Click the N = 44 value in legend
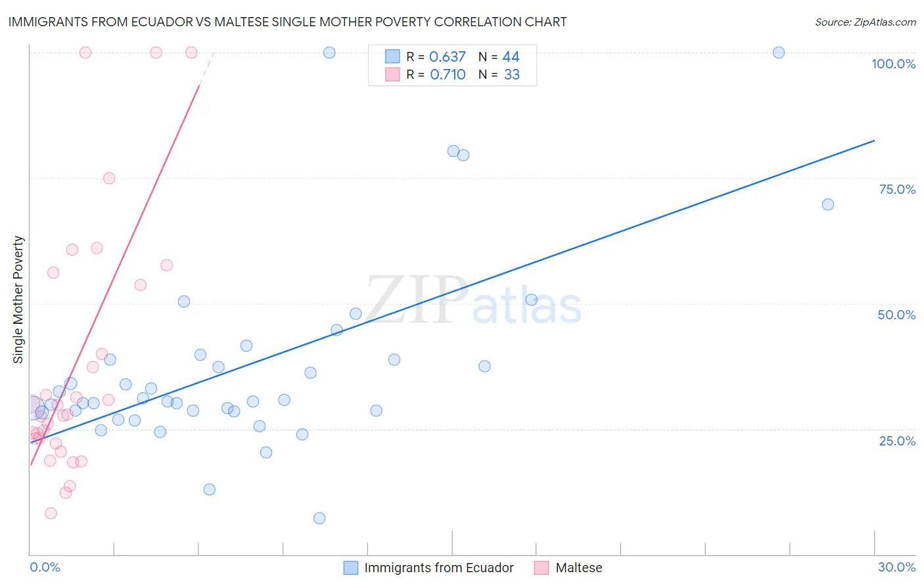The height and width of the screenshot is (586, 924). [x=499, y=56]
